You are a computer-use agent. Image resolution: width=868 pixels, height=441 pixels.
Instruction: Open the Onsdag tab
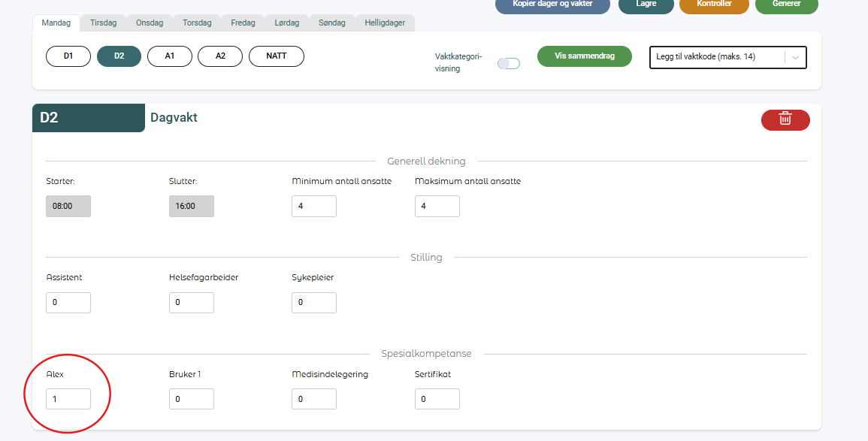click(x=150, y=23)
